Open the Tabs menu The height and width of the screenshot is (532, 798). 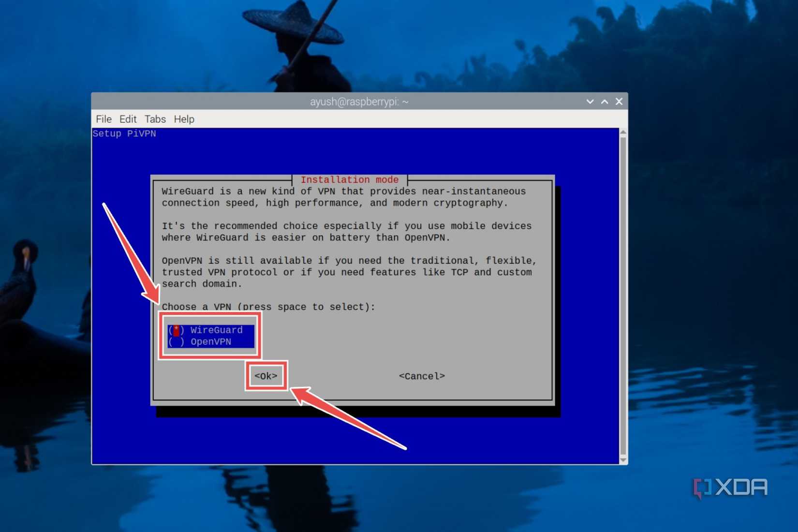click(x=155, y=119)
